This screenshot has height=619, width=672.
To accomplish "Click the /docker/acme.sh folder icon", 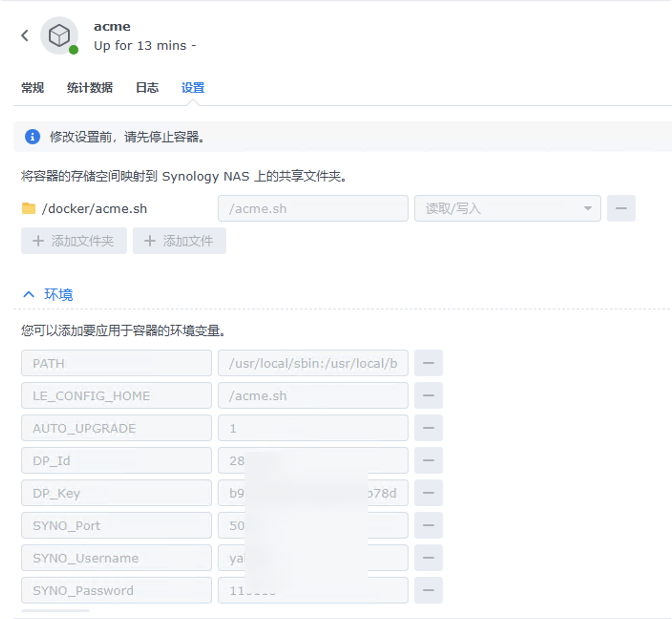I will 29,209.
